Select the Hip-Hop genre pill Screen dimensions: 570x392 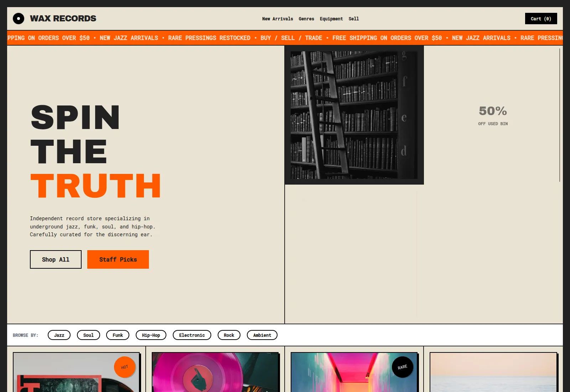pyautogui.click(x=151, y=335)
